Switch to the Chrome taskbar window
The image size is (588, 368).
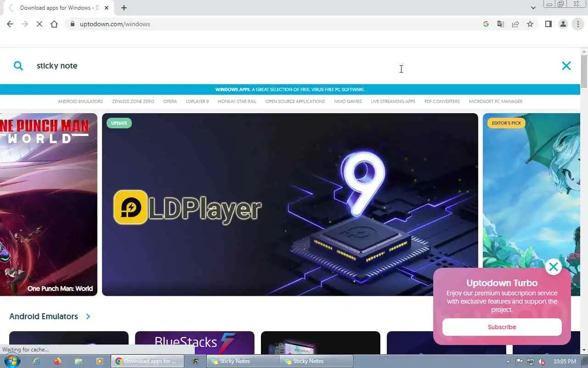[x=147, y=361]
